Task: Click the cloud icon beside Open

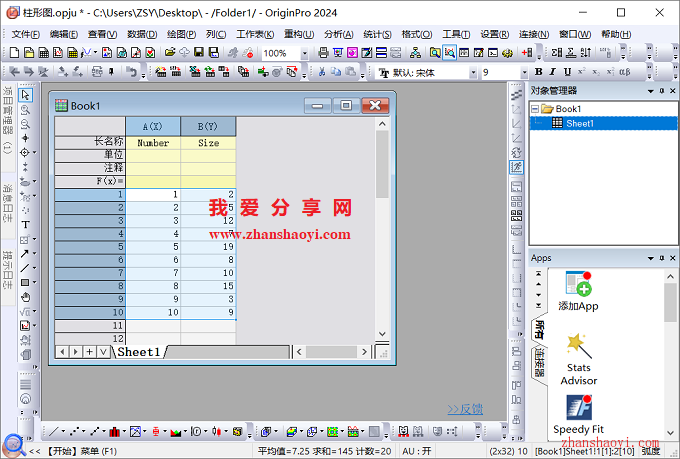Action: [184, 53]
